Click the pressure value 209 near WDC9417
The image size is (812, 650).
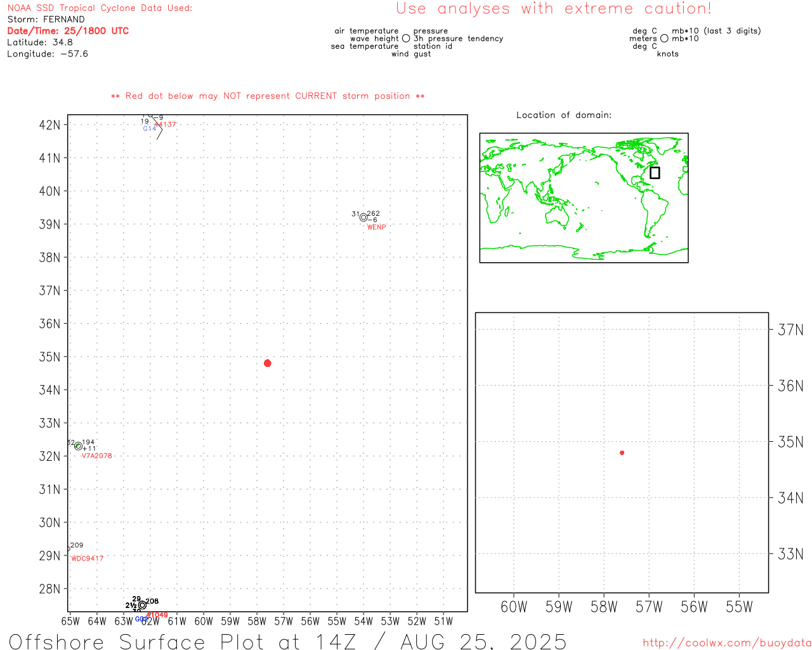click(77, 545)
